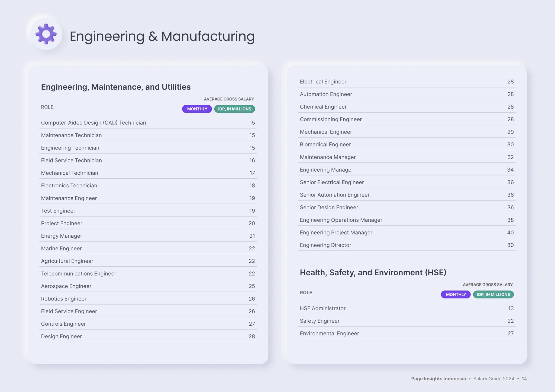Screen dimensions: 555x392
Task: Click the Test Engineer role
Action: pos(58,211)
